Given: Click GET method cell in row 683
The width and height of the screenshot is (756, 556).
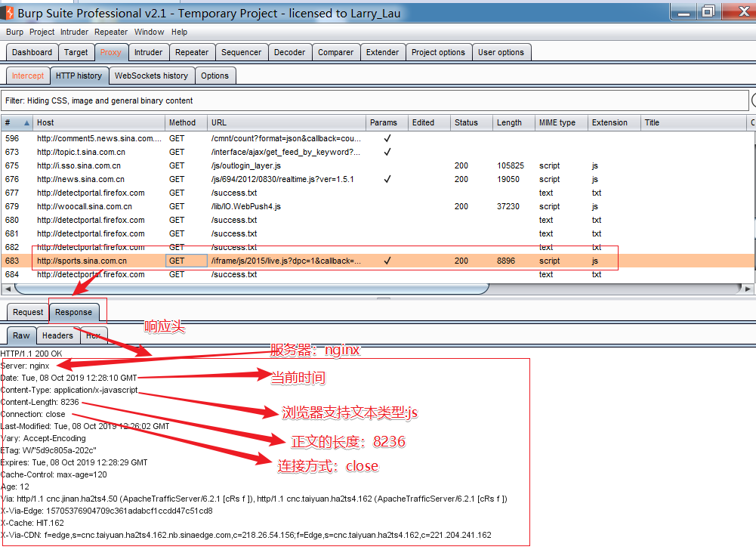Looking at the screenshot, I should 186,261.
